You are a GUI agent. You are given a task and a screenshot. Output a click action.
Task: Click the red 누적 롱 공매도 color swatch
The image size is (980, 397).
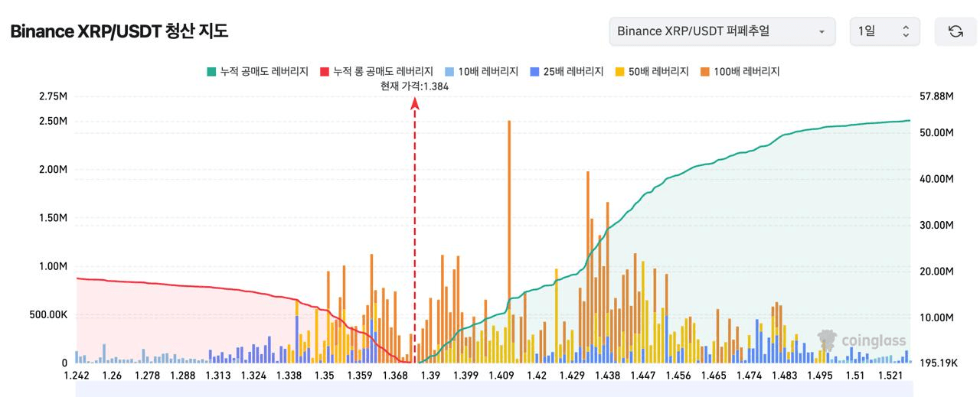pyautogui.click(x=325, y=72)
